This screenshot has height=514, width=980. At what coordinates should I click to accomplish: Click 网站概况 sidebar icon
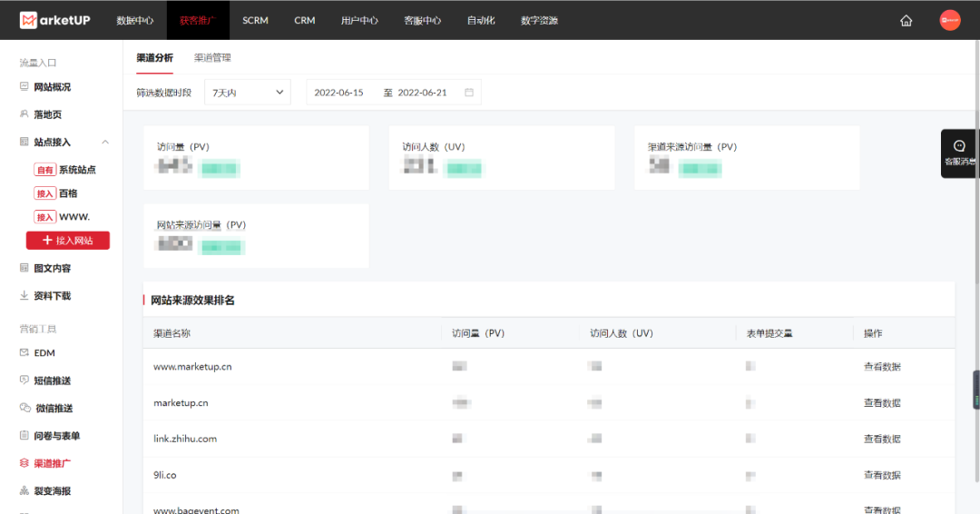coord(24,86)
